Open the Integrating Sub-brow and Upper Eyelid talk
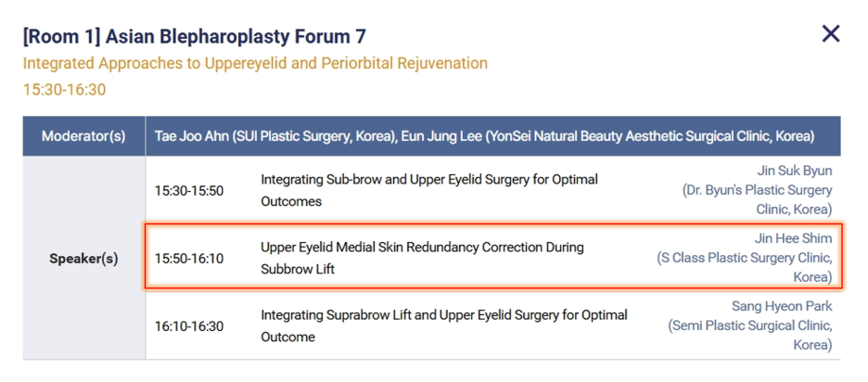 click(x=429, y=190)
